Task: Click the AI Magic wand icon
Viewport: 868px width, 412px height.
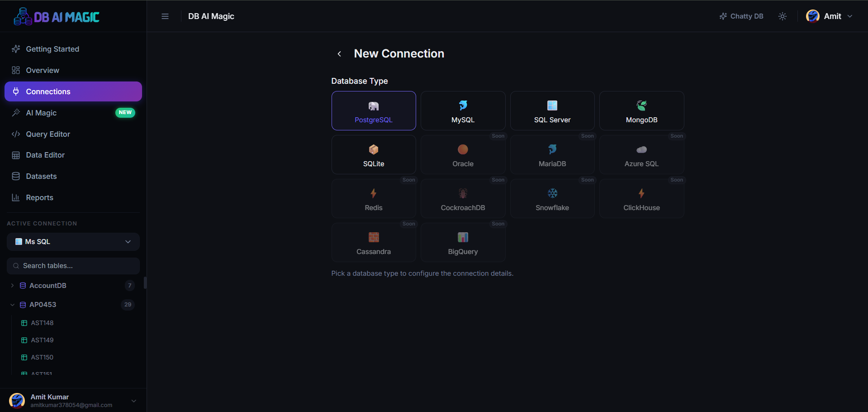Action: coord(16,113)
